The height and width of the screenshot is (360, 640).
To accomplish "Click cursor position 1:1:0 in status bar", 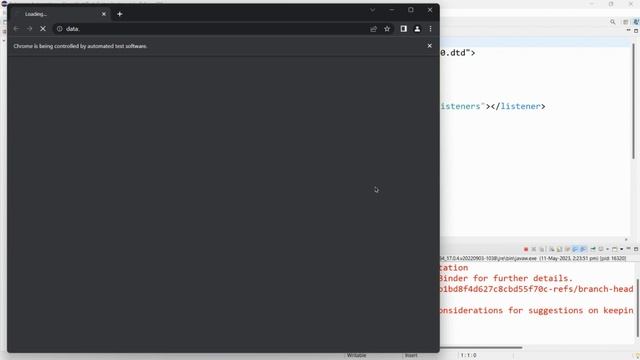I will pyautogui.click(x=468, y=356).
